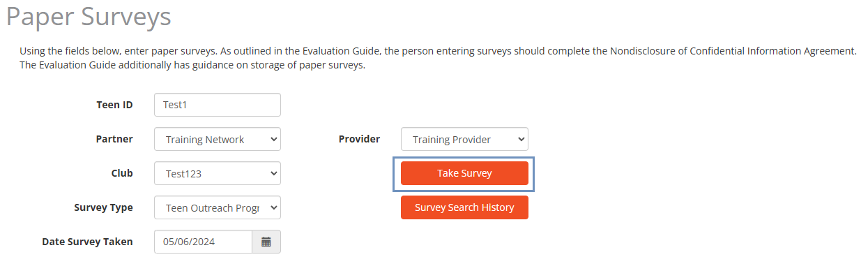
Task: Click the Teen ID label
Action: click(x=114, y=105)
